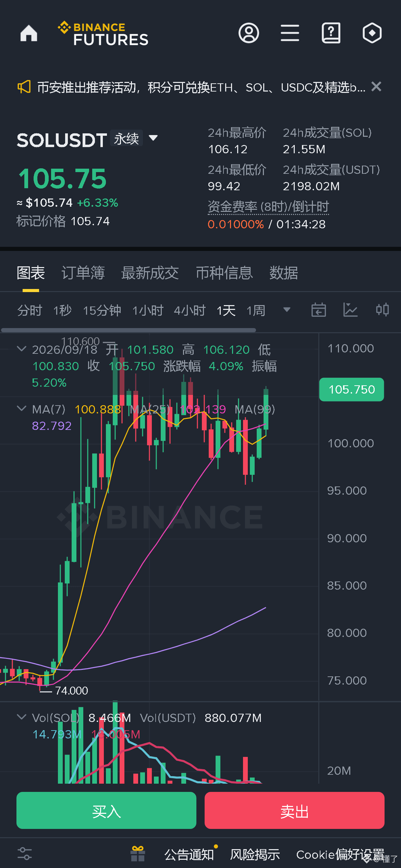This screenshot has height=868, width=401.
Task: Expand the SOLUSDT contract selector arrow
Action: tap(153, 138)
